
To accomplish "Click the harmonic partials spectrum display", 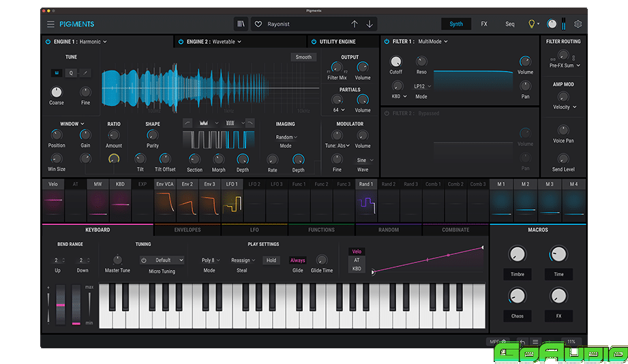I will 211,88.
